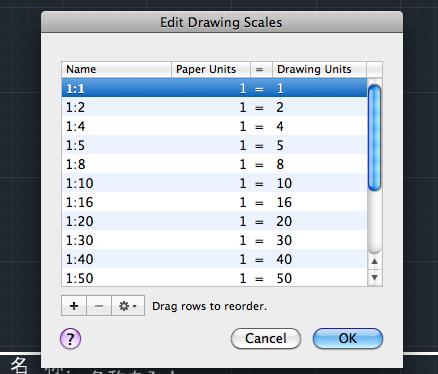Click the Cancel button

[266, 338]
